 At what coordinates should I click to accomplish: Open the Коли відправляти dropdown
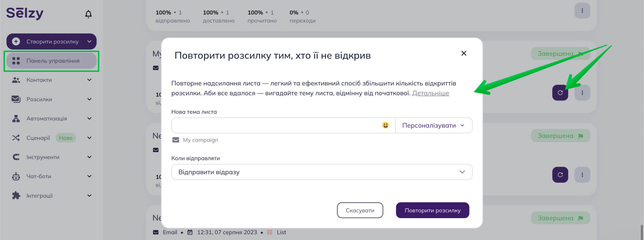click(322, 172)
